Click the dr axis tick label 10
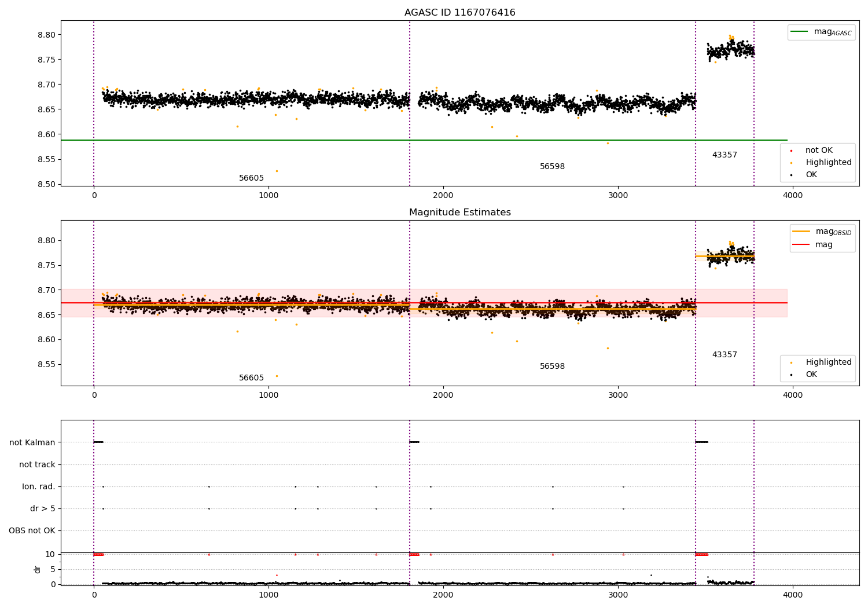Viewport: 868px width, 608px height. tap(50, 554)
